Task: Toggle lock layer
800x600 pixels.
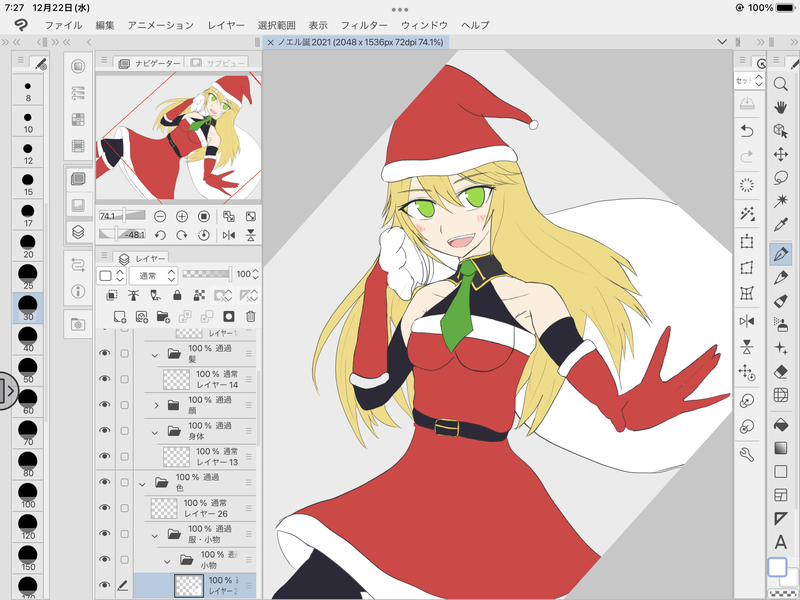Action: (x=177, y=295)
